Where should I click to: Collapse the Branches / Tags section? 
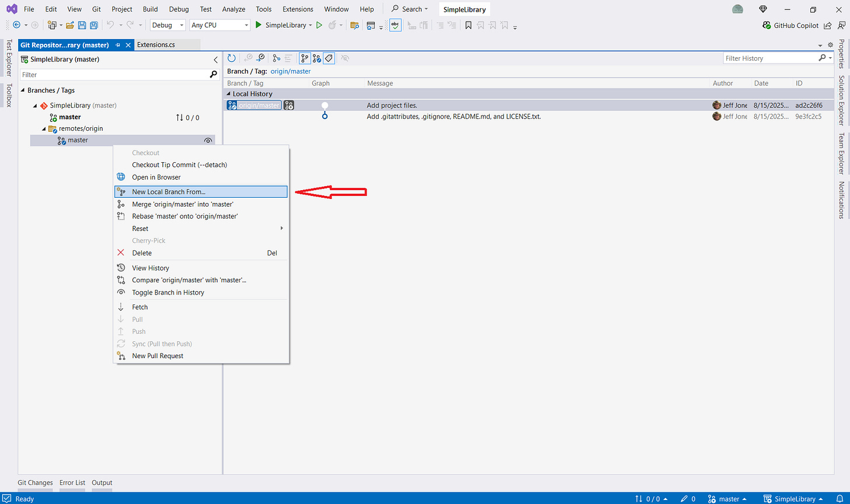[23, 90]
